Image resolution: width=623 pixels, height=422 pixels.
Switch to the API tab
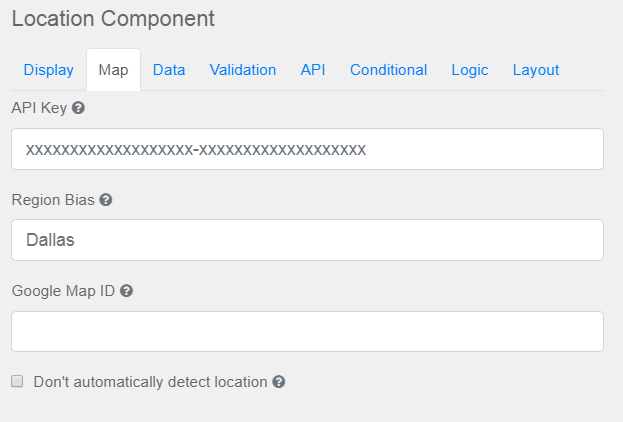point(313,70)
